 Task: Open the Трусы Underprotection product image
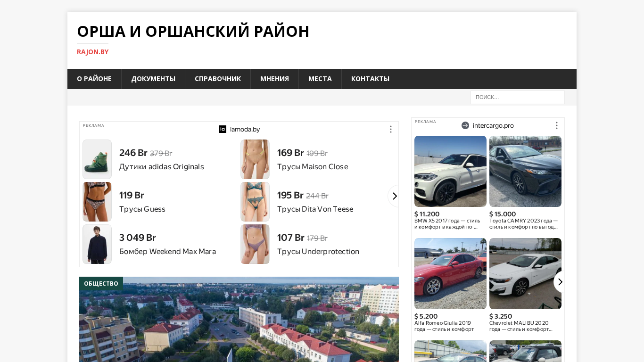255,244
